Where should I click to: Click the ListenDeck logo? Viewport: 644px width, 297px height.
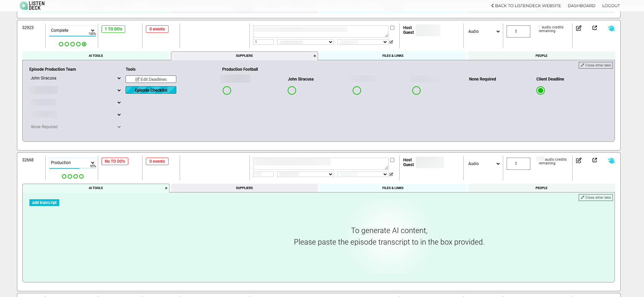point(32,5)
